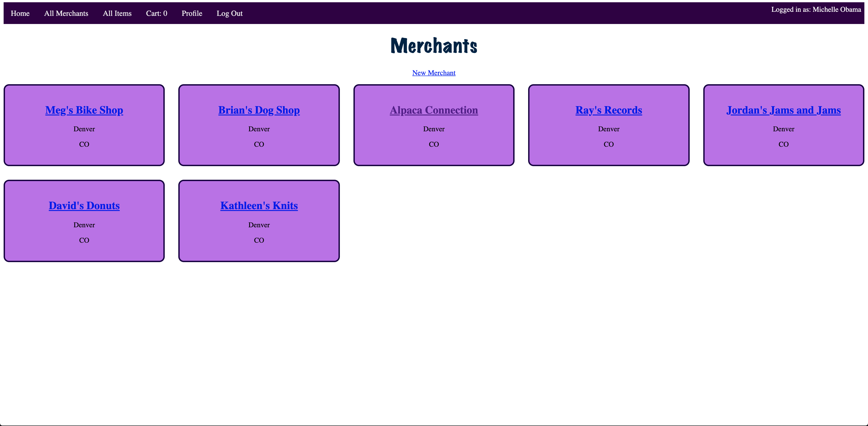Click the Merchants page heading
This screenshot has height=426, width=868.
(x=434, y=46)
